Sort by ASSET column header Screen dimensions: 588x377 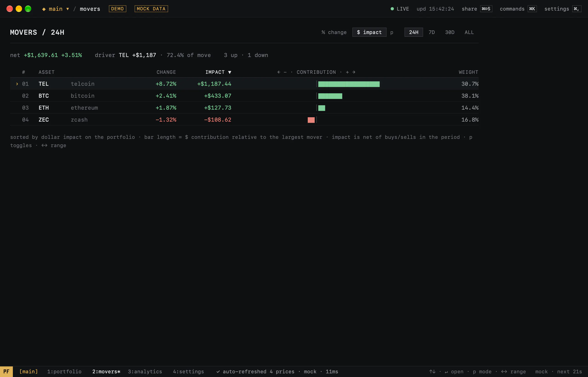(x=46, y=72)
